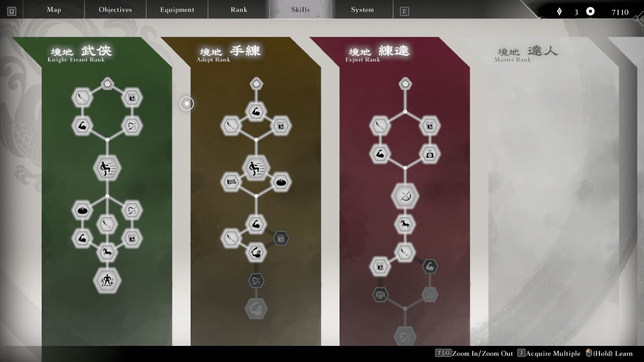
Task: Click the sword/blade skill icon in Knight-Errant
Action: [82, 98]
